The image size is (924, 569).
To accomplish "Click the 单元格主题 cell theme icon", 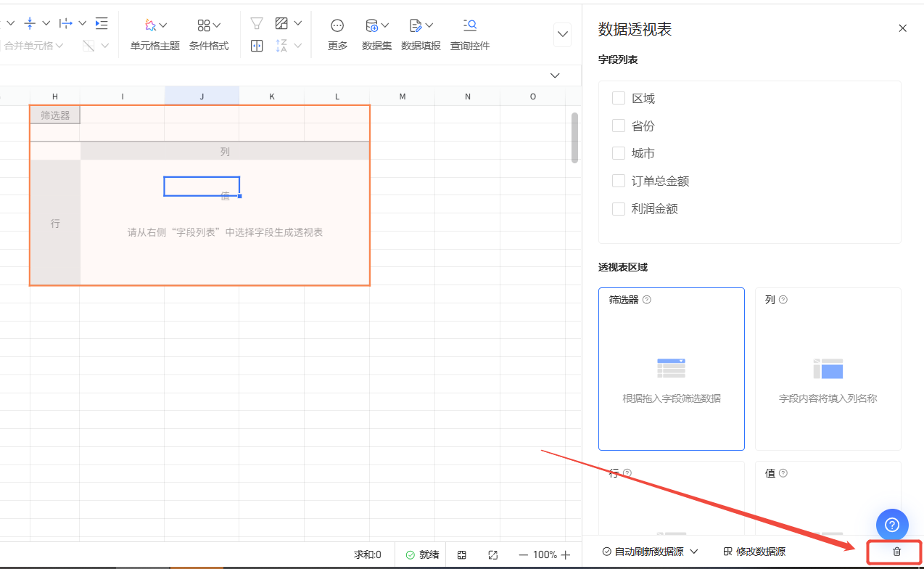I will [150, 25].
